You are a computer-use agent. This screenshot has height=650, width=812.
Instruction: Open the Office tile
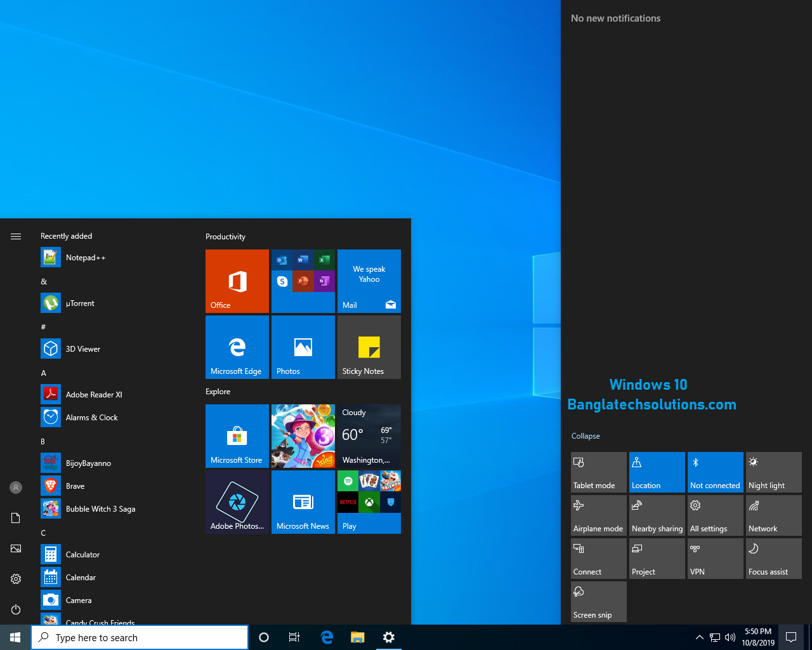pos(237,281)
